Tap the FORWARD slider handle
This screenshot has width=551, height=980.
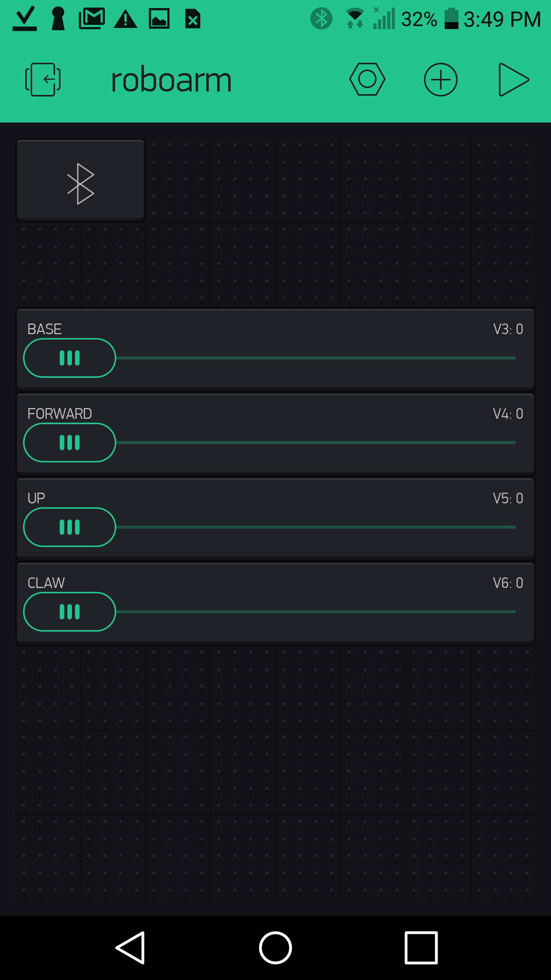[x=70, y=443]
